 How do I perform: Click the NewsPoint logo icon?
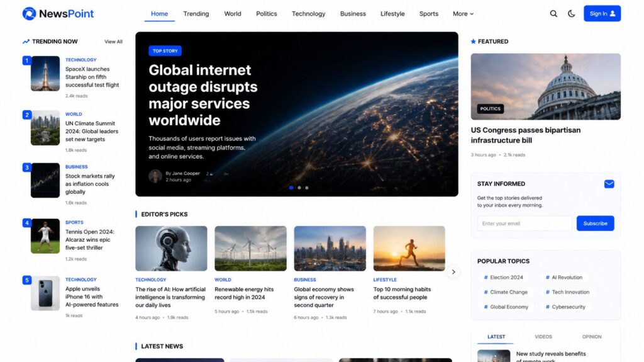coord(29,14)
